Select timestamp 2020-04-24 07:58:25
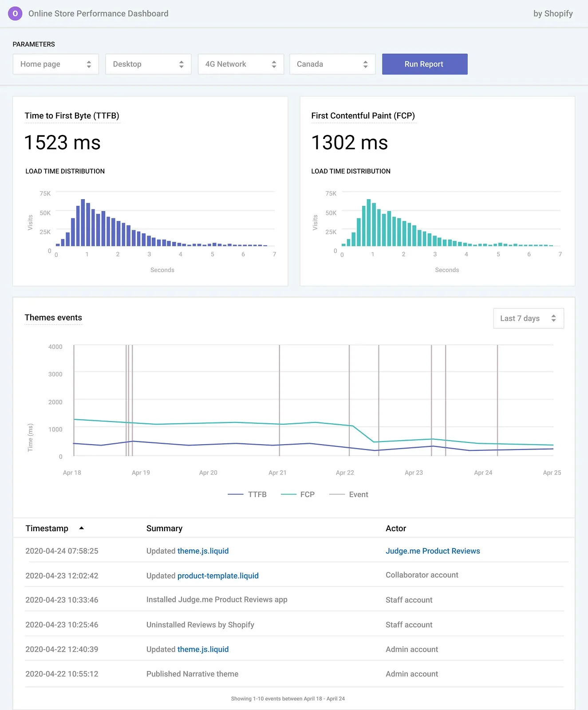588x710 pixels. point(62,551)
